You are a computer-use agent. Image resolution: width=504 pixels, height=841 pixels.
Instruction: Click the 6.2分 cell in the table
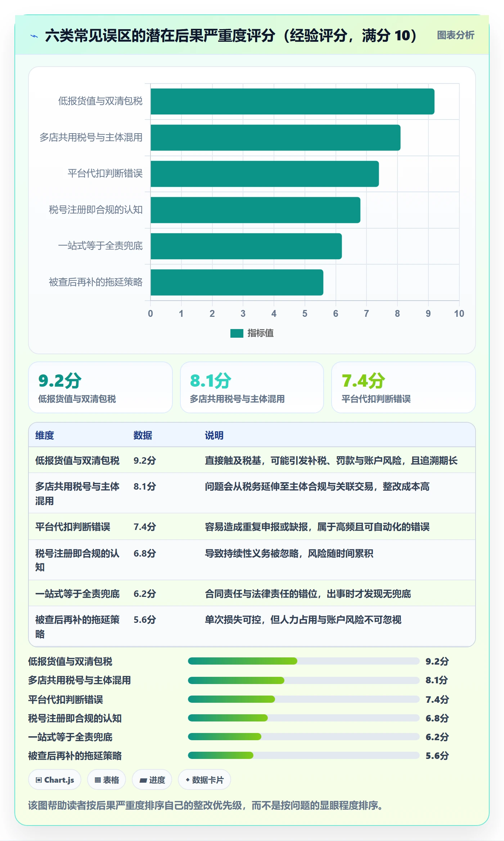pyautogui.click(x=145, y=594)
